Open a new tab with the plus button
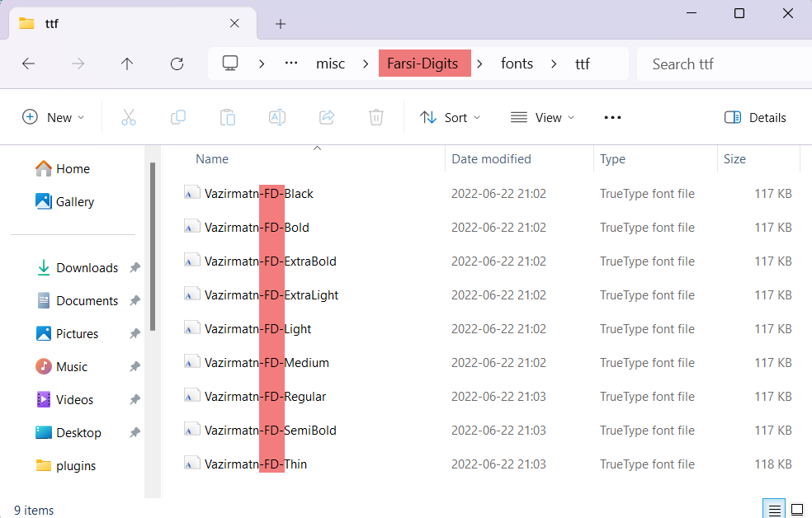Screen dimensions: 812x518 (281, 24)
